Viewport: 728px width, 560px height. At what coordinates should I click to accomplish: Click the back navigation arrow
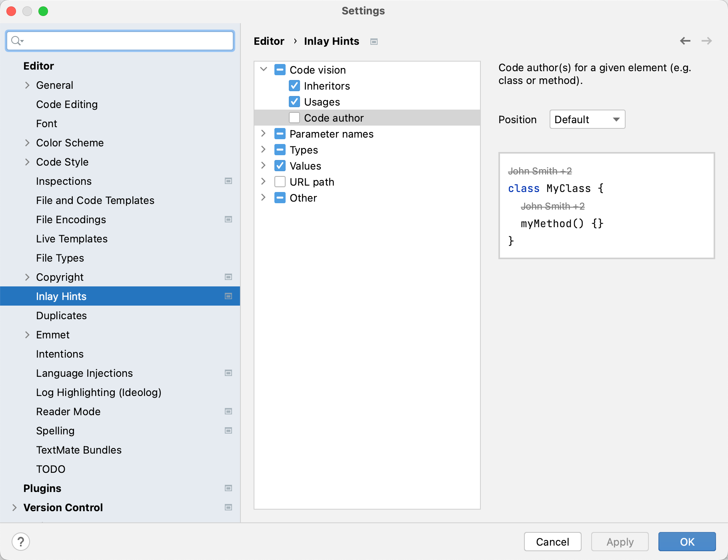click(x=686, y=41)
